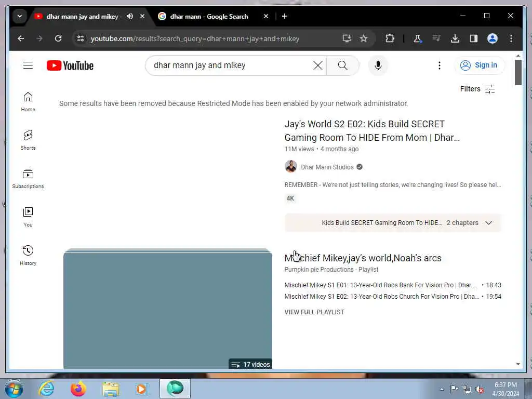Go to Home in the sidebar
532x399 pixels.
point(28,101)
